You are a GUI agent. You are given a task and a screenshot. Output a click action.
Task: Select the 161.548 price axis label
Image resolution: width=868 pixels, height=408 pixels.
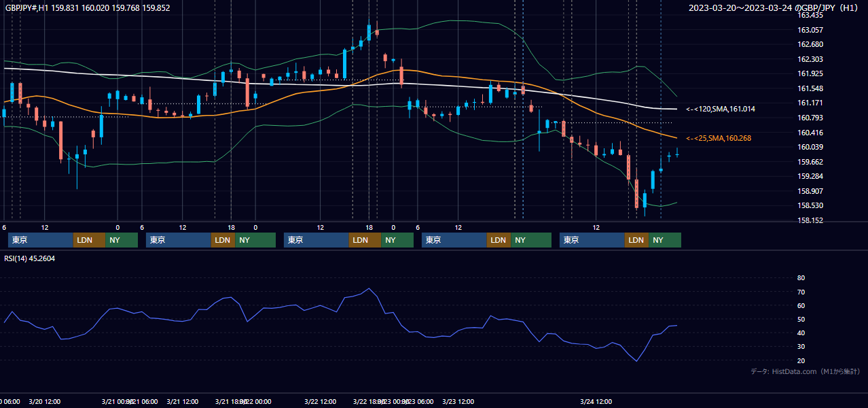tap(810, 88)
